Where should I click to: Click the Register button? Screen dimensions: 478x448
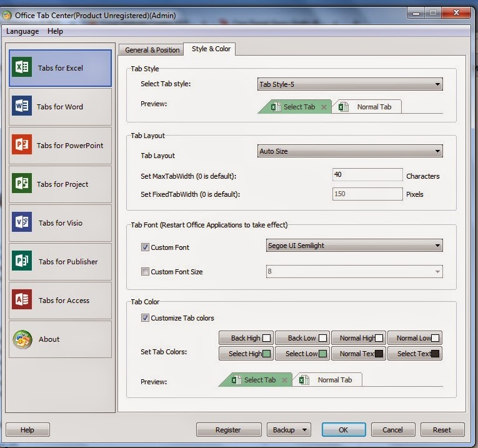tap(228, 430)
